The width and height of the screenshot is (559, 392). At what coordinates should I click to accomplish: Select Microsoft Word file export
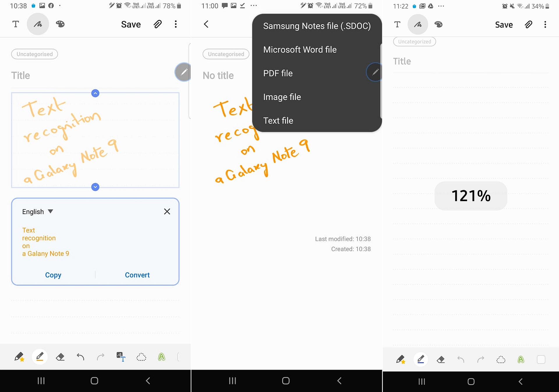pyautogui.click(x=300, y=50)
